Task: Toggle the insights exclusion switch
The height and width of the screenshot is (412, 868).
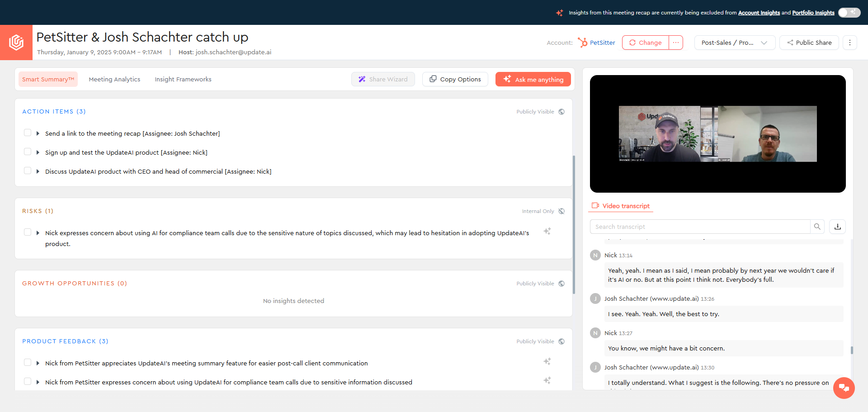Action: click(849, 13)
